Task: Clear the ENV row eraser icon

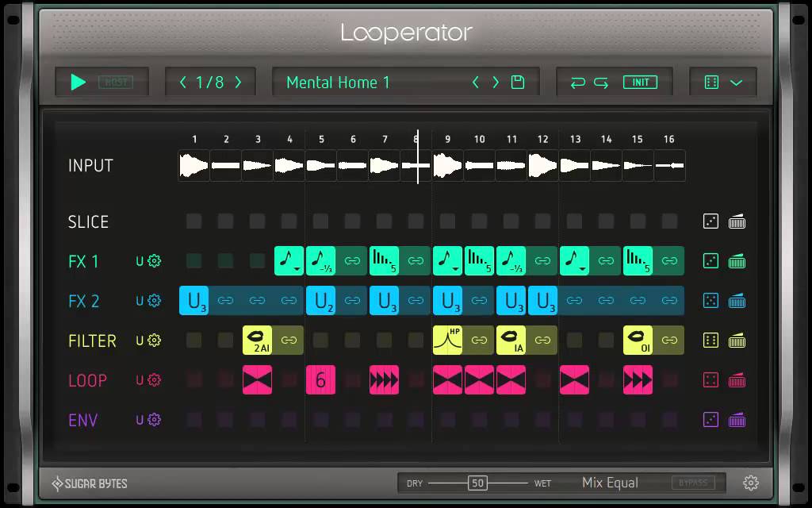Action: 737,419
